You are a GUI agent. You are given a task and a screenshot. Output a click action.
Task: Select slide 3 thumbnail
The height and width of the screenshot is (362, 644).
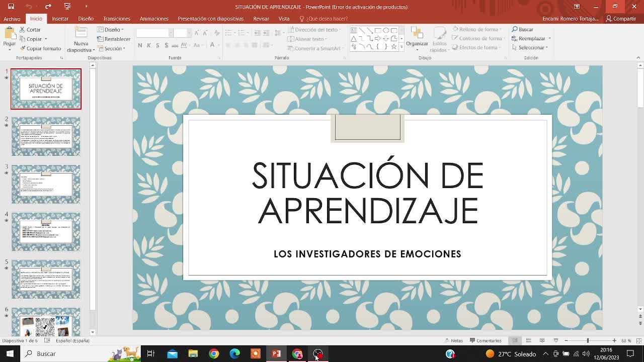click(x=46, y=184)
